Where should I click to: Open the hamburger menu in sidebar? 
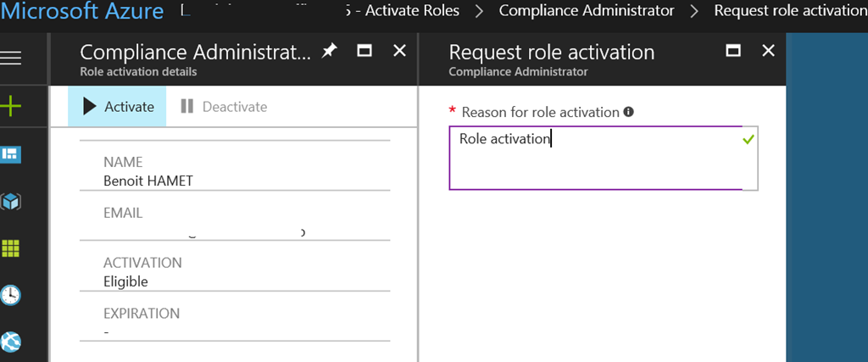pyautogui.click(x=11, y=58)
